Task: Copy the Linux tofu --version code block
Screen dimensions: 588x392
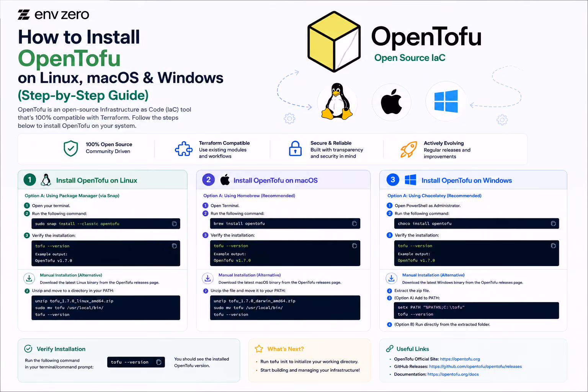Action: (174, 246)
